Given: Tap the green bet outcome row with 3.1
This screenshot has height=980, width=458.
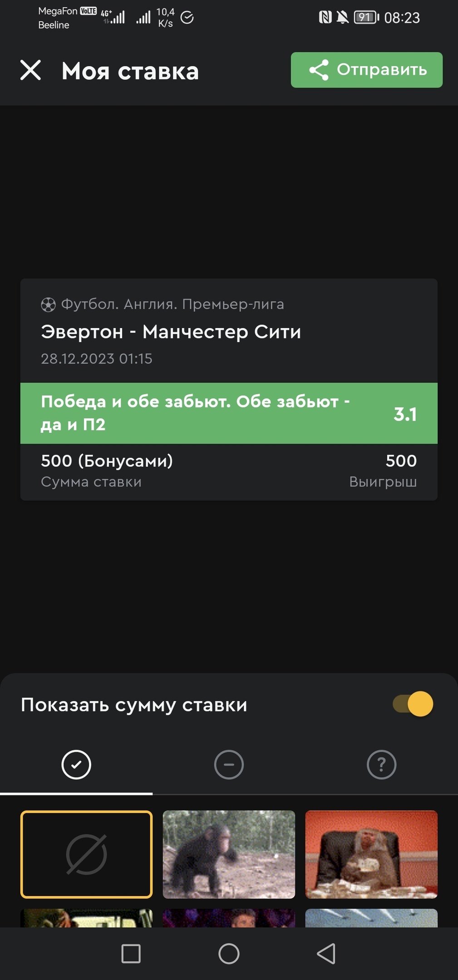Looking at the screenshot, I should (x=229, y=413).
